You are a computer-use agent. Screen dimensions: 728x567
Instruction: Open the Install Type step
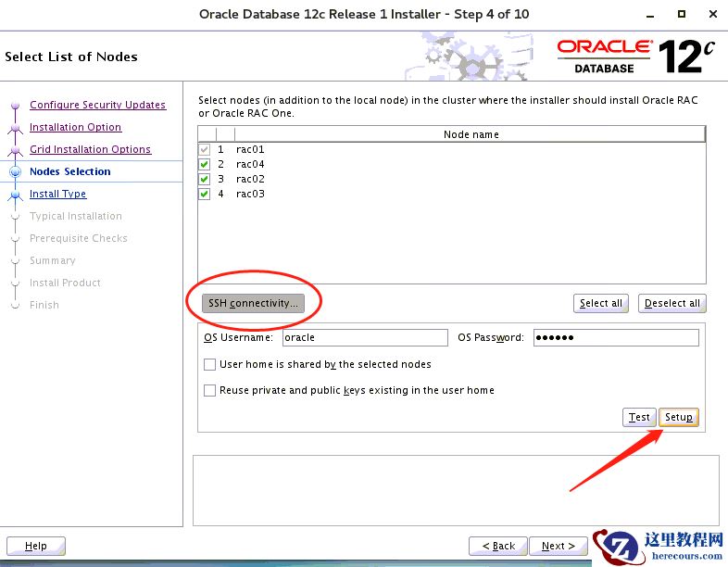pos(58,195)
